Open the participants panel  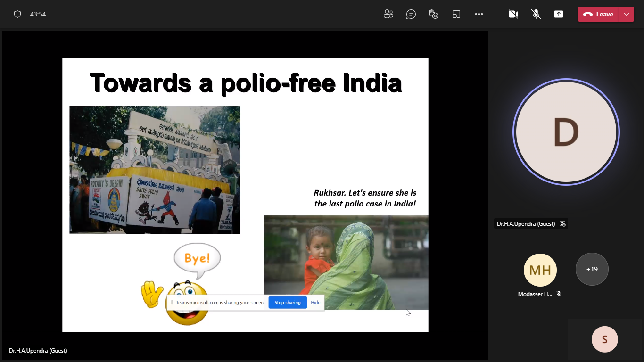coord(388,14)
